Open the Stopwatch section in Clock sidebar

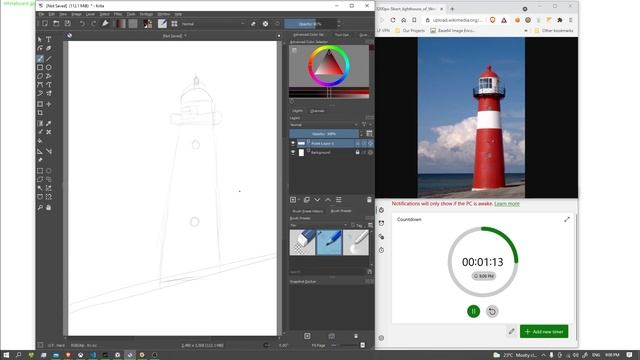381,250
